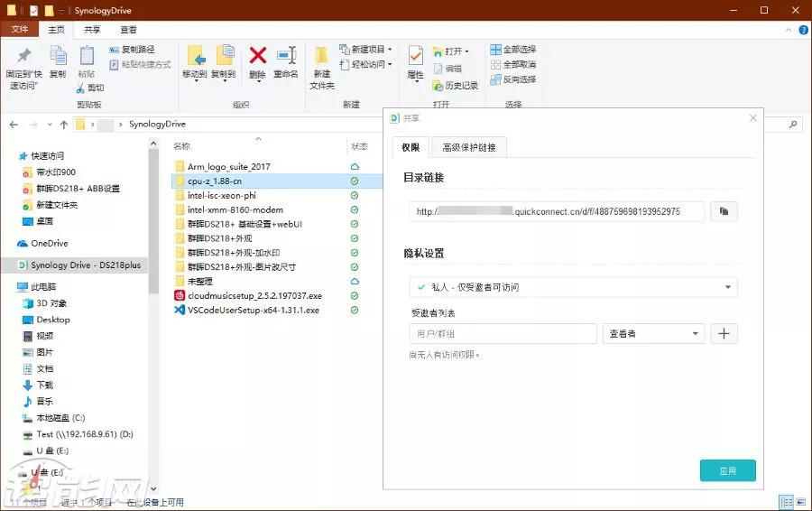Image resolution: width=812 pixels, height=511 pixels.
Task: Click History (历史记录) in the ribbon
Action: coord(456,86)
